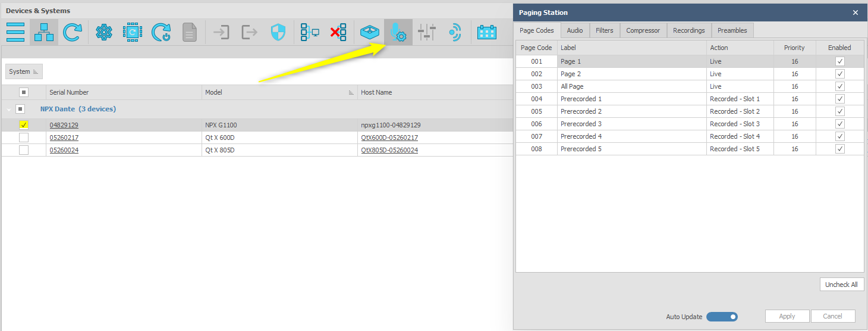Select the 'Recorded - Slot 4' action cell
Screen dimensions: 868x331
point(740,136)
